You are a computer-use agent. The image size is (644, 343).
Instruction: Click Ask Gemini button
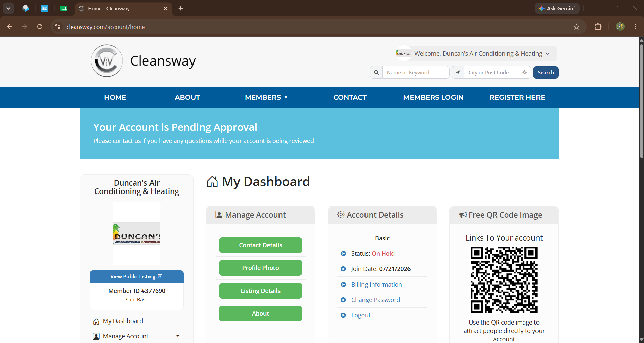click(x=557, y=8)
